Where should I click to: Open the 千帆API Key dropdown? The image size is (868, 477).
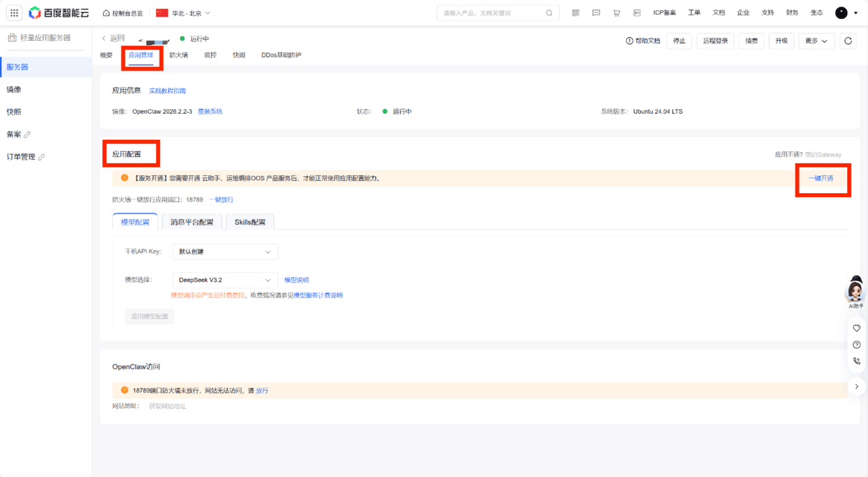(225, 252)
